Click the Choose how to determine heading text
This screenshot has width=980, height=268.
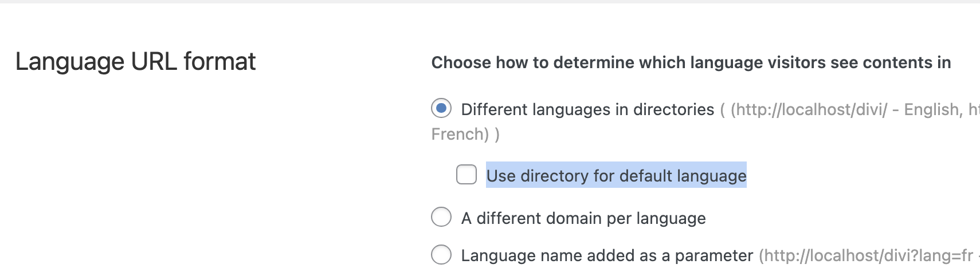pyautogui.click(x=691, y=62)
